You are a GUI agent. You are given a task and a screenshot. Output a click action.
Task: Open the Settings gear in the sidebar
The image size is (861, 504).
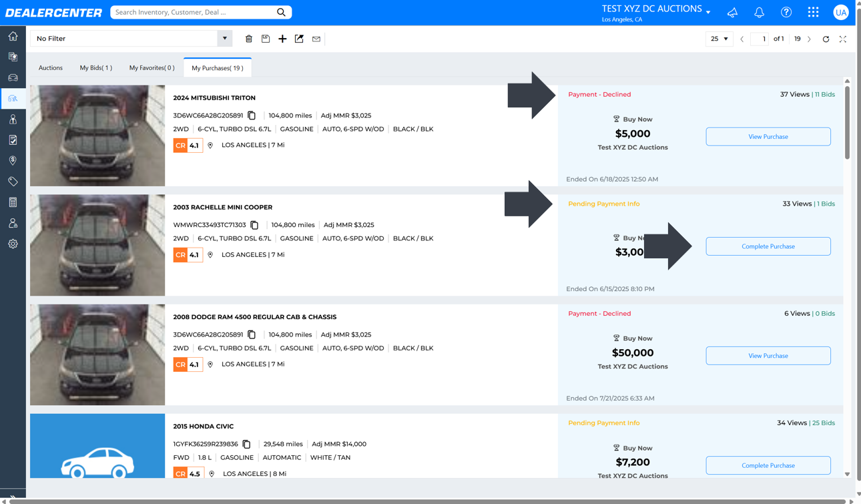click(13, 244)
